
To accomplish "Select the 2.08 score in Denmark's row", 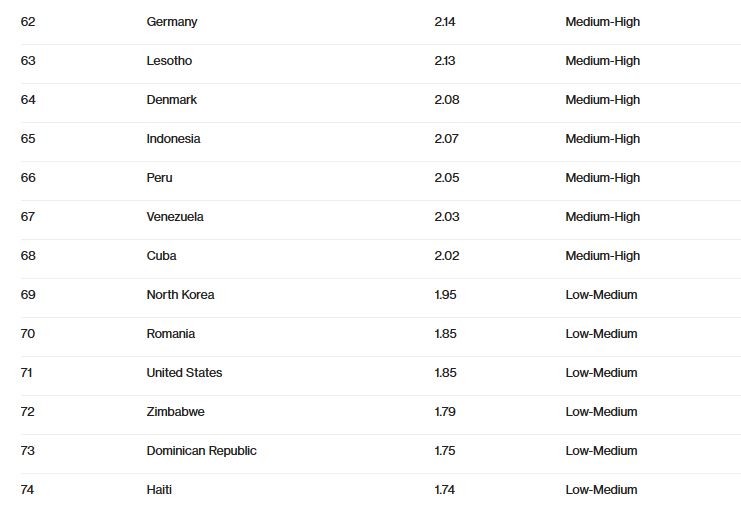I will click(x=446, y=100).
